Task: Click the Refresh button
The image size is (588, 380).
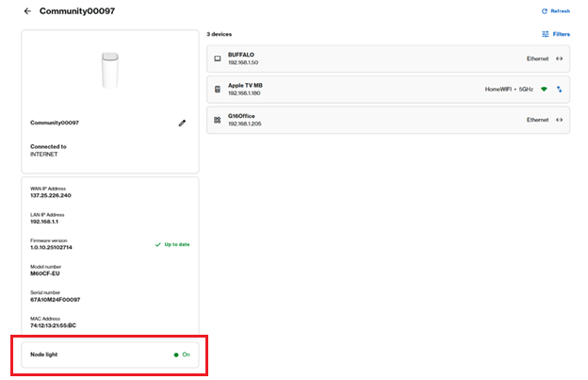Action: tap(556, 11)
